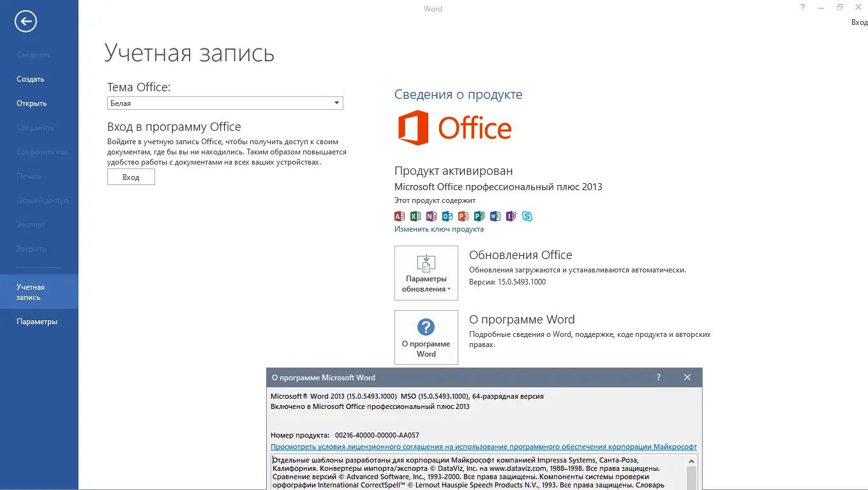This screenshot has width=868, height=490.
Task: Click the text 'Версия: 15.0.5493.1000'
Action: click(x=507, y=281)
